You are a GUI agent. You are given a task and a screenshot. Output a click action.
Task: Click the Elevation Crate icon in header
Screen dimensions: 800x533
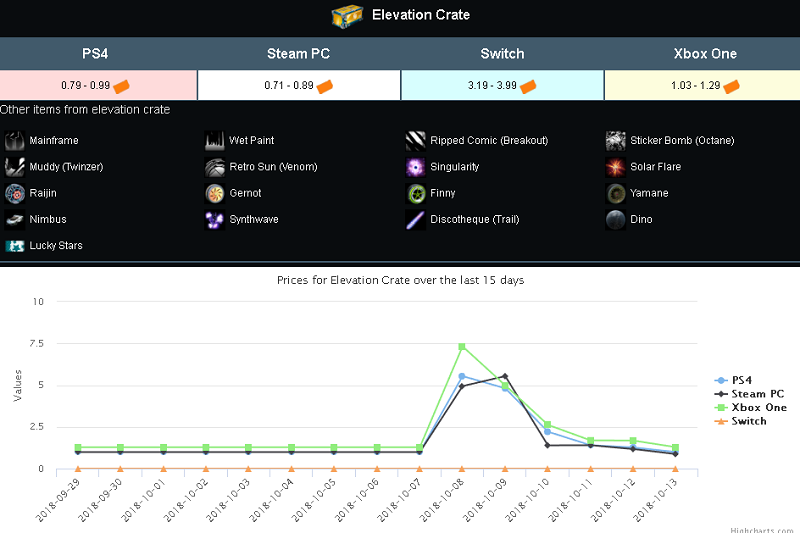pyautogui.click(x=347, y=16)
